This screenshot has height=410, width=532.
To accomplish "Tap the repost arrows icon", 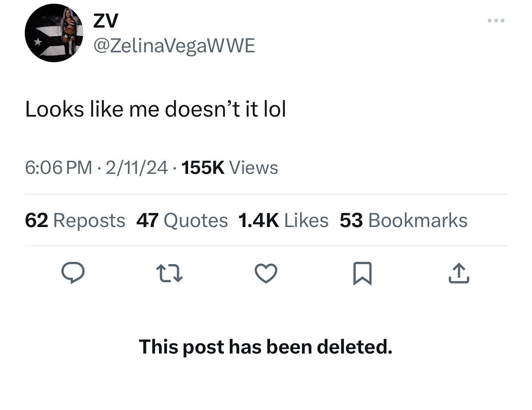I will pos(169,274).
